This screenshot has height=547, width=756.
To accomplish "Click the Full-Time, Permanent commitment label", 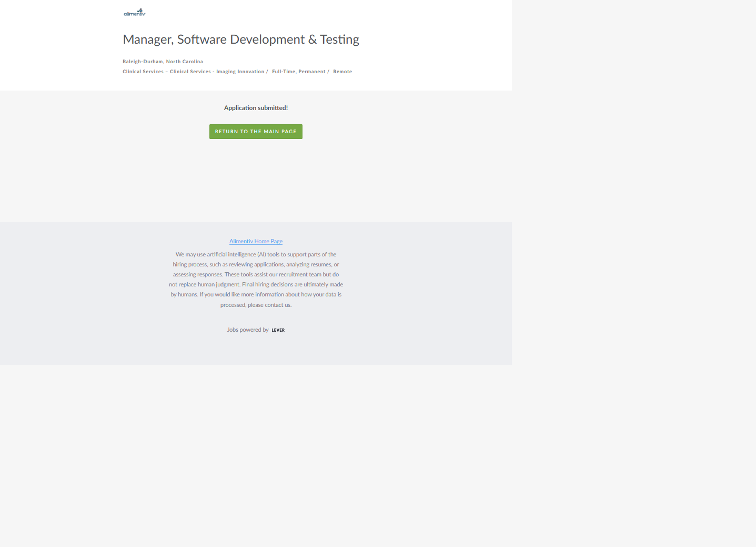I will tap(298, 72).
